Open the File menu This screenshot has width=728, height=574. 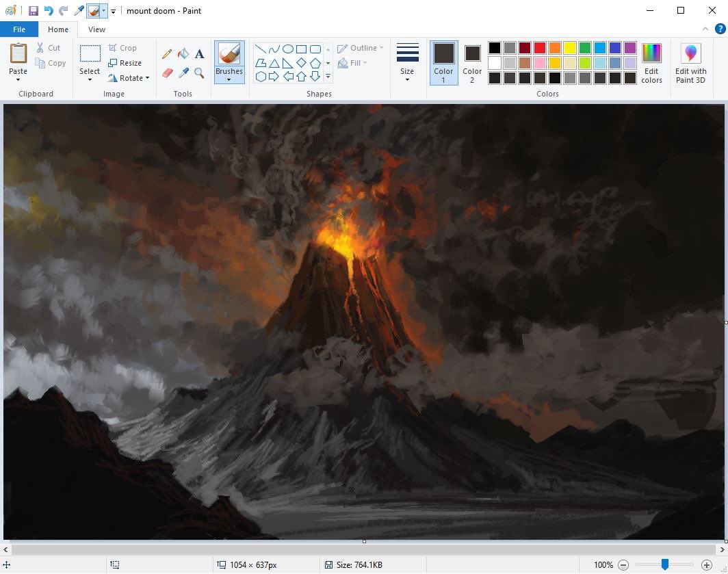tap(19, 29)
